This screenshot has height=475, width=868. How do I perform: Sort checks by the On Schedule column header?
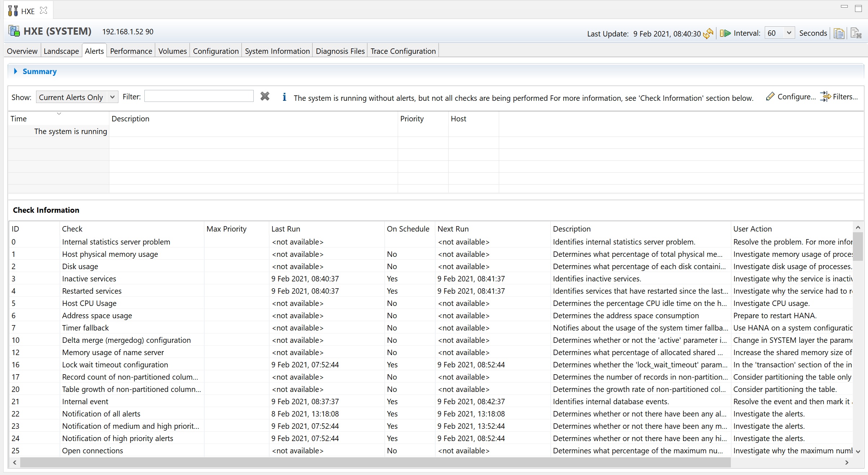(x=408, y=229)
